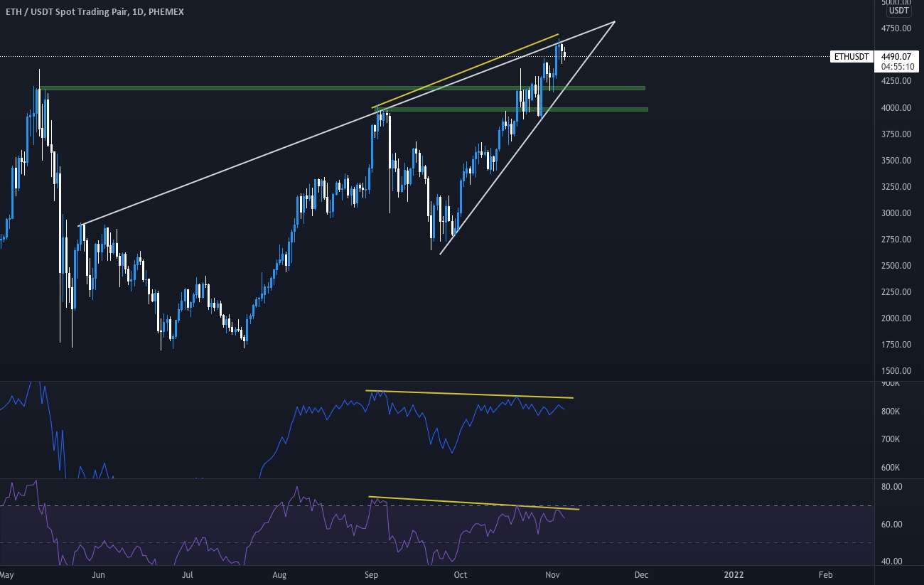This screenshot has width=924, height=585.
Task: Click the Oct label on time axis
Action: [461, 574]
